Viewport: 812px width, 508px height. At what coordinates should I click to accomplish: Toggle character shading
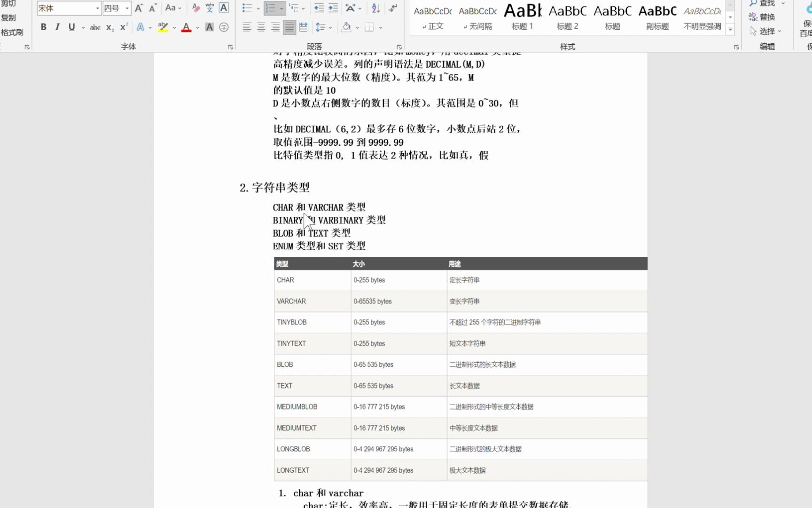pos(210,27)
